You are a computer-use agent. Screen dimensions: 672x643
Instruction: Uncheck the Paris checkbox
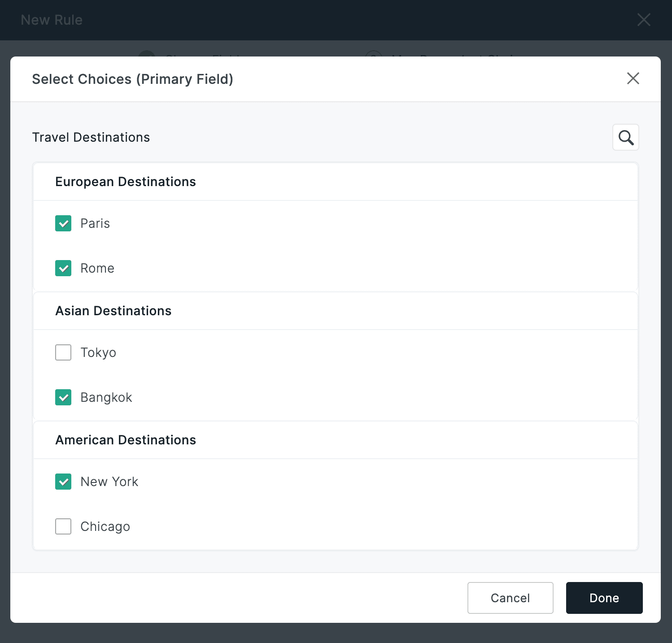click(x=63, y=223)
